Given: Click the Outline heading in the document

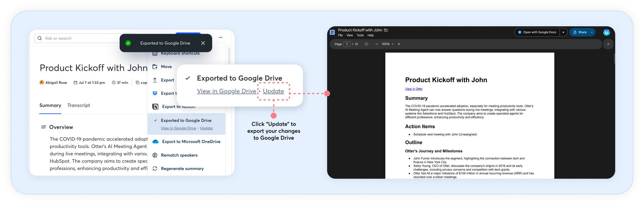Looking at the screenshot, I should tap(414, 142).
